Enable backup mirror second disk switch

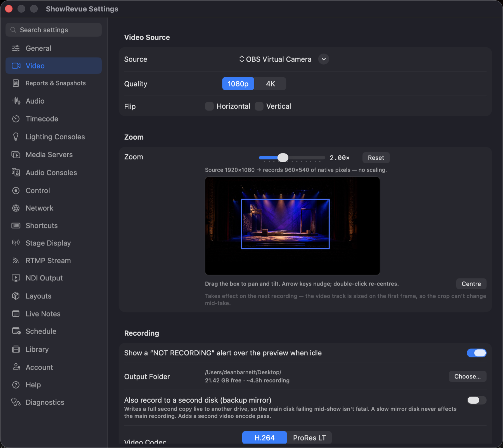(476, 400)
